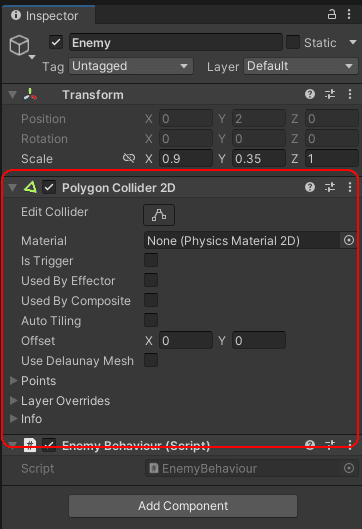Open Polygon Collider 2D help reference icon
The image size is (362, 529).
(310, 187)
